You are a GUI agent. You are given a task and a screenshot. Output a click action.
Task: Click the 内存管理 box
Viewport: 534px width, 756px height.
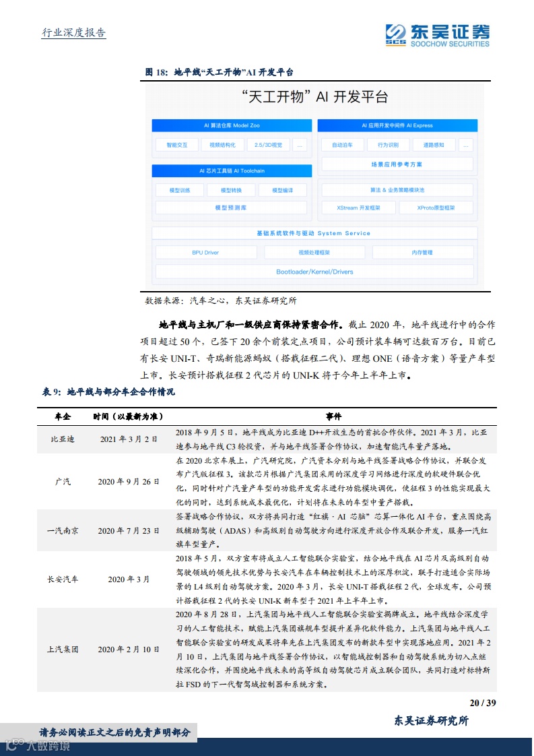[423, 253]
